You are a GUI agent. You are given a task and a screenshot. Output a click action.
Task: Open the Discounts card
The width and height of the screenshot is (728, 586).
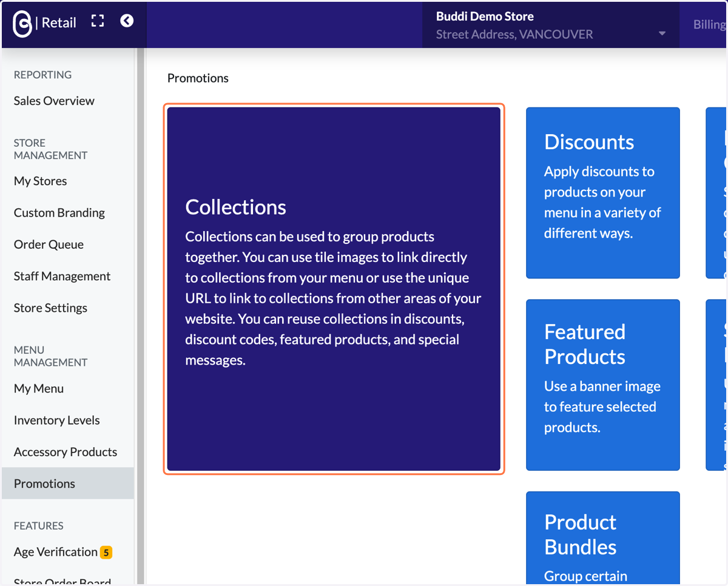click(x=603, y=193)
